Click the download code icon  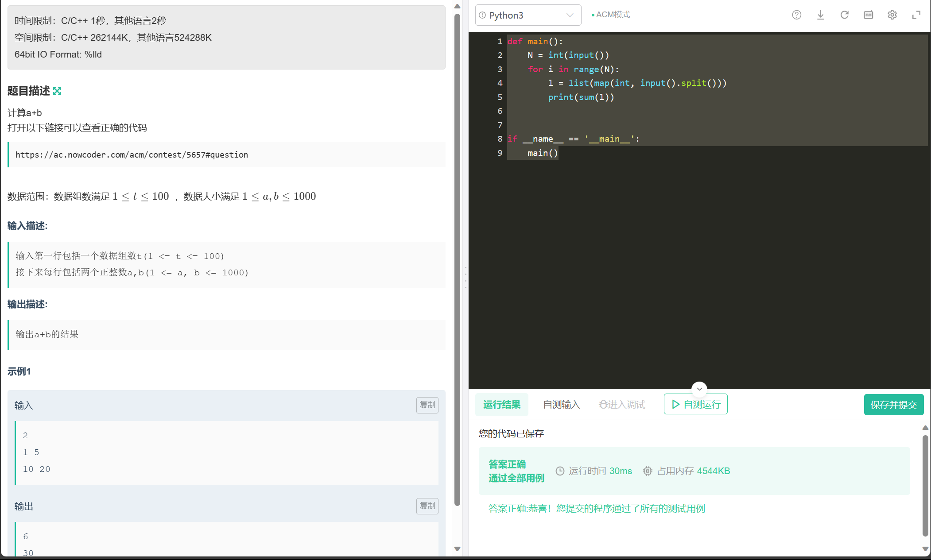click(821, 15)
